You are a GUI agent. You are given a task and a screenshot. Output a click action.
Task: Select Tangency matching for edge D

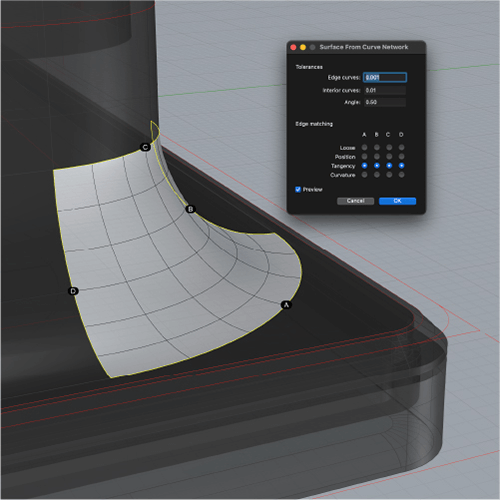pos(401,166)
